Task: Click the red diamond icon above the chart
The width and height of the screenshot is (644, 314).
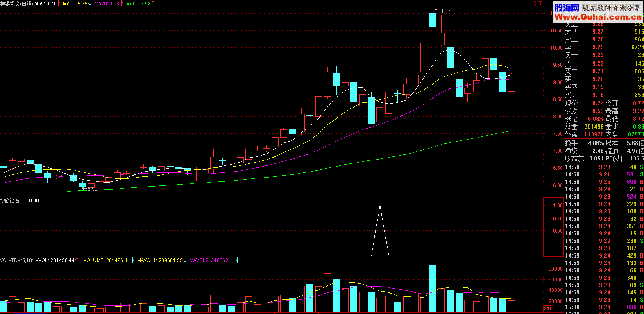Action: click(535, 3)
